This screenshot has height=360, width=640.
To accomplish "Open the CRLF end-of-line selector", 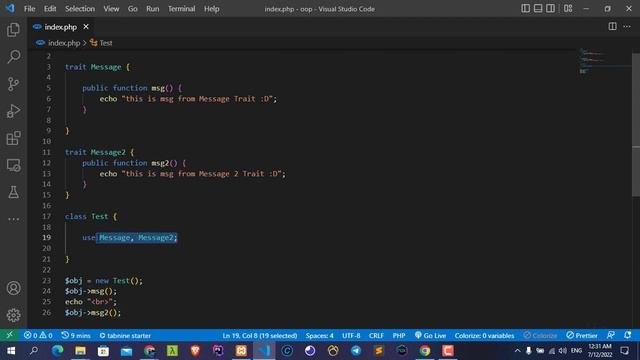I will [376, 336].
